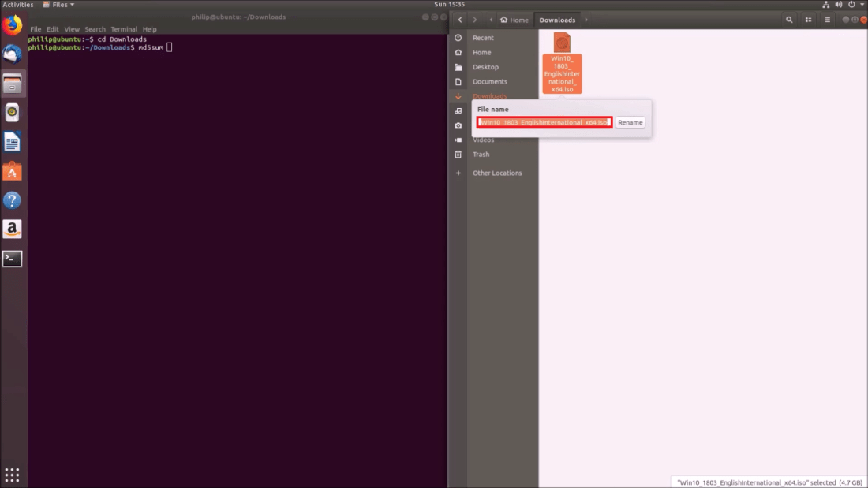Open Firefox from the dock
Screen dimensions: 868x488
(12, 25)
